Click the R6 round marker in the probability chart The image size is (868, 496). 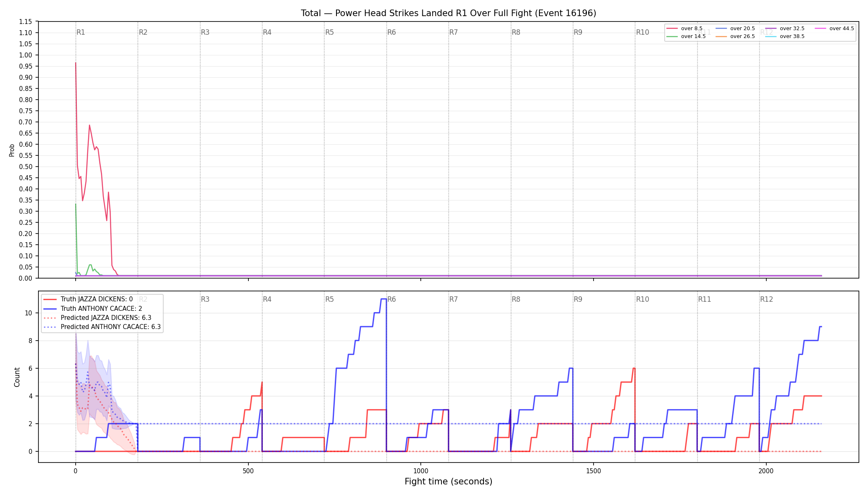coord(391,32)
